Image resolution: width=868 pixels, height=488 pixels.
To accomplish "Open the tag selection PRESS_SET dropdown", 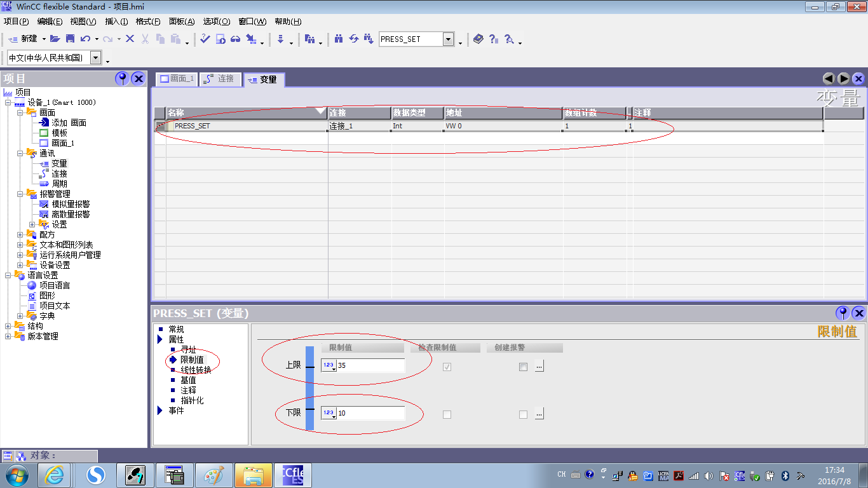I will (448, 39).
